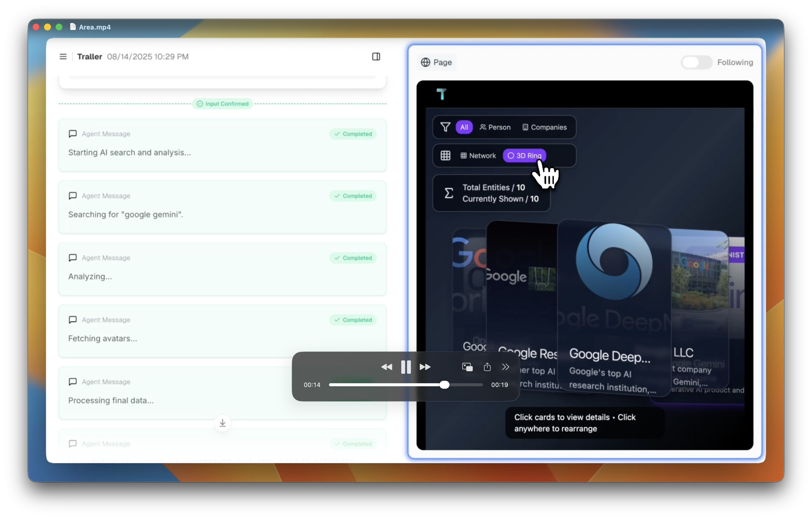The height and width of the screenshot is (519, 812).
Task: Click the globe Page icon
Action: [425, 62]
